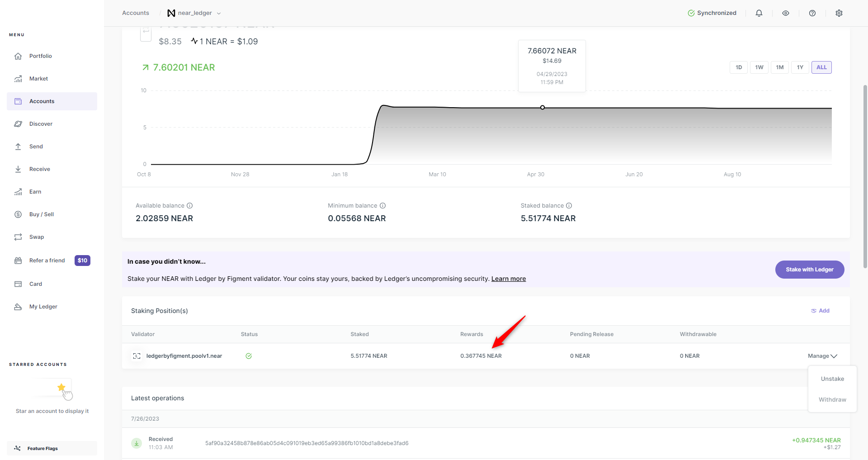Screen dimensions: 868x460
Task: Click the 5.51774 NEAR staked cell
Action: pyautogui.click(x=369, y=356)
